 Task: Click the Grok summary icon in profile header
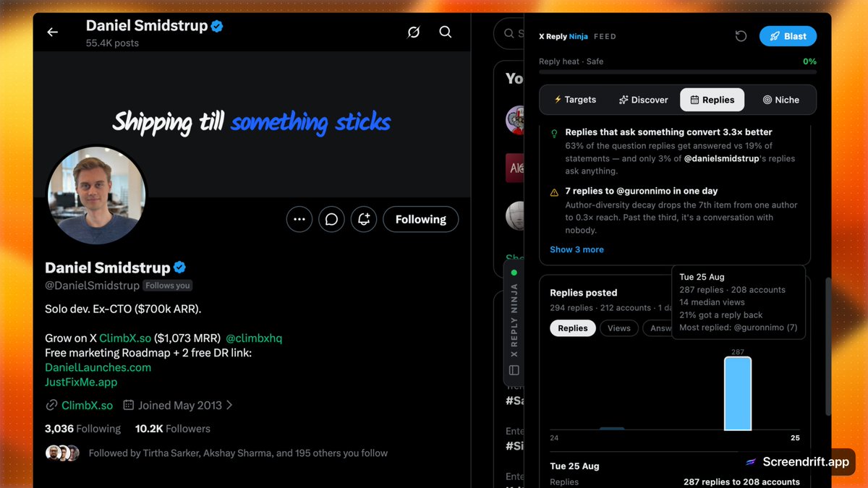click(414, 32)
